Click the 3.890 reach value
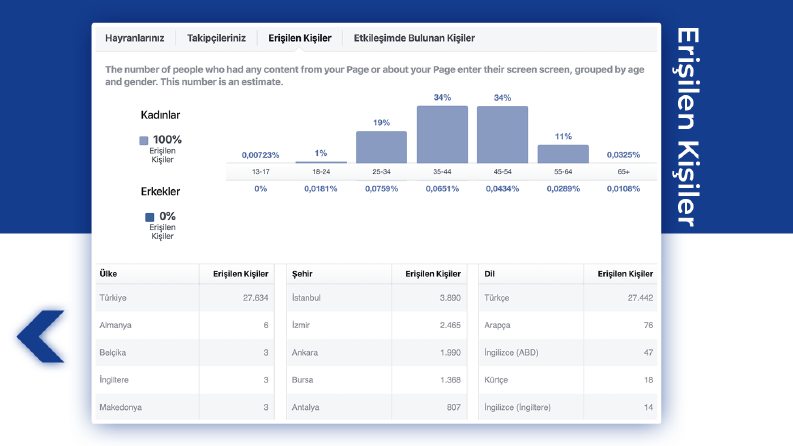The image size is (793, 446). (x=450, y=298)
